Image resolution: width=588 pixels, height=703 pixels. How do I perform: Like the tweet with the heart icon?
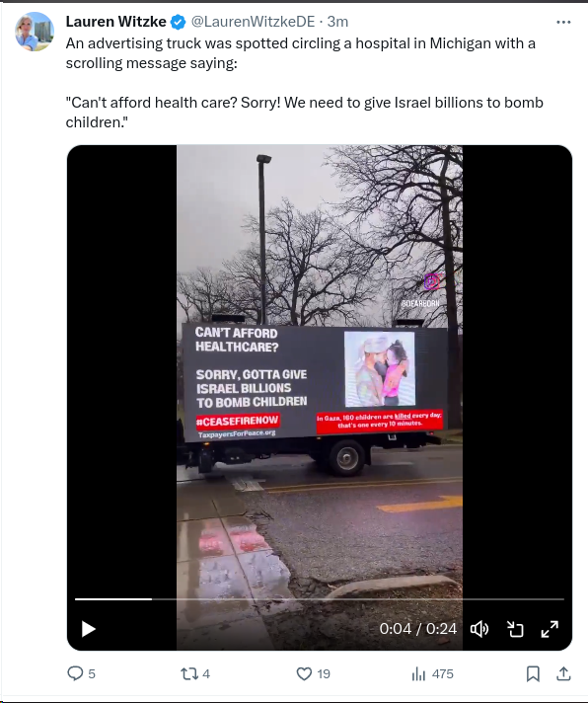(304, 673)
